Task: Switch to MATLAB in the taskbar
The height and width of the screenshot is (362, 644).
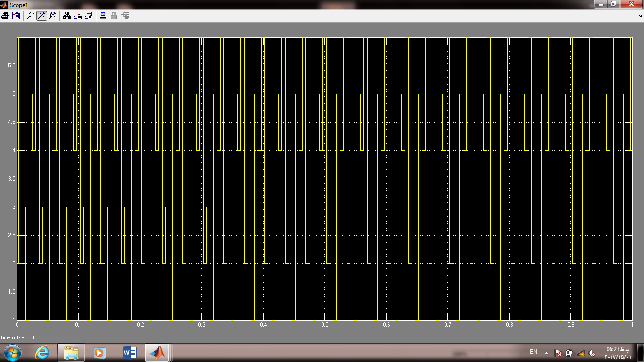Action: point(158,352)
